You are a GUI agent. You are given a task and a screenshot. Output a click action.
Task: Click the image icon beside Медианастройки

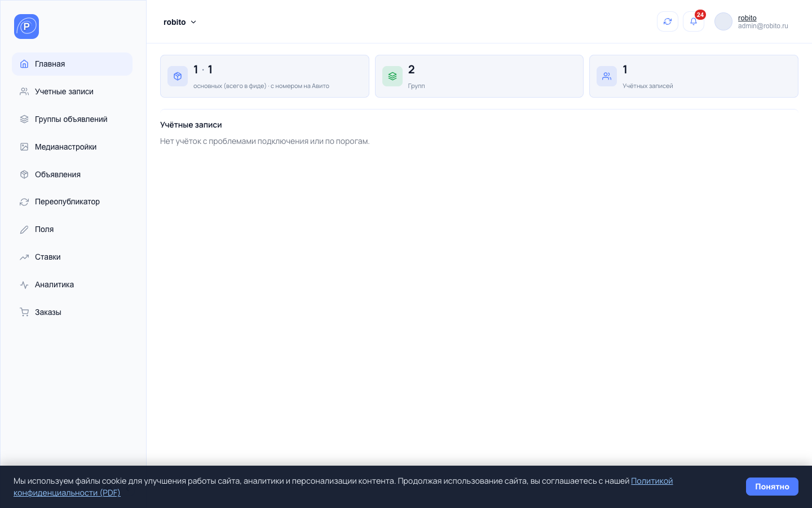[x=24, y=147]
